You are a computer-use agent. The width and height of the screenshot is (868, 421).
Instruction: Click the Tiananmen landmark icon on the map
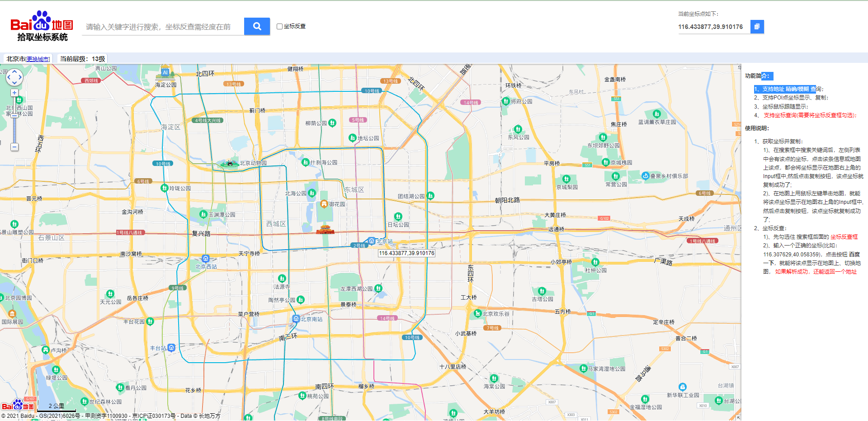coord(325,229)
